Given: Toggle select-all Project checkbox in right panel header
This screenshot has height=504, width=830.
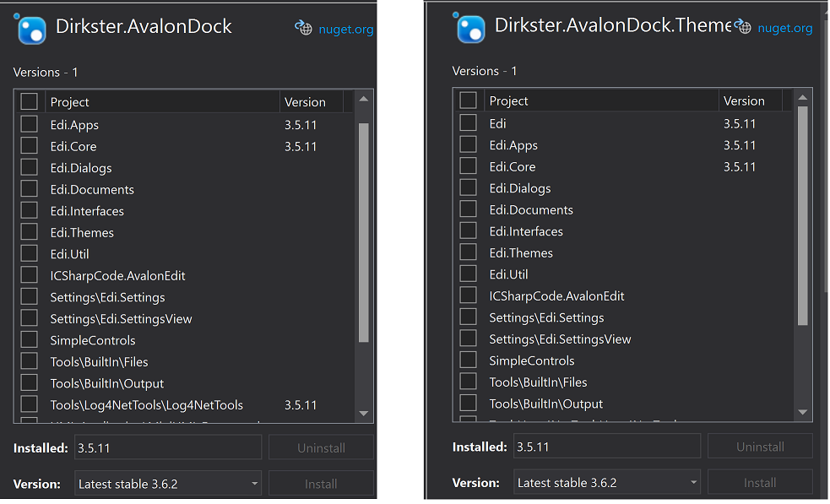Looking at the screenshot, I should click(468, 100).
